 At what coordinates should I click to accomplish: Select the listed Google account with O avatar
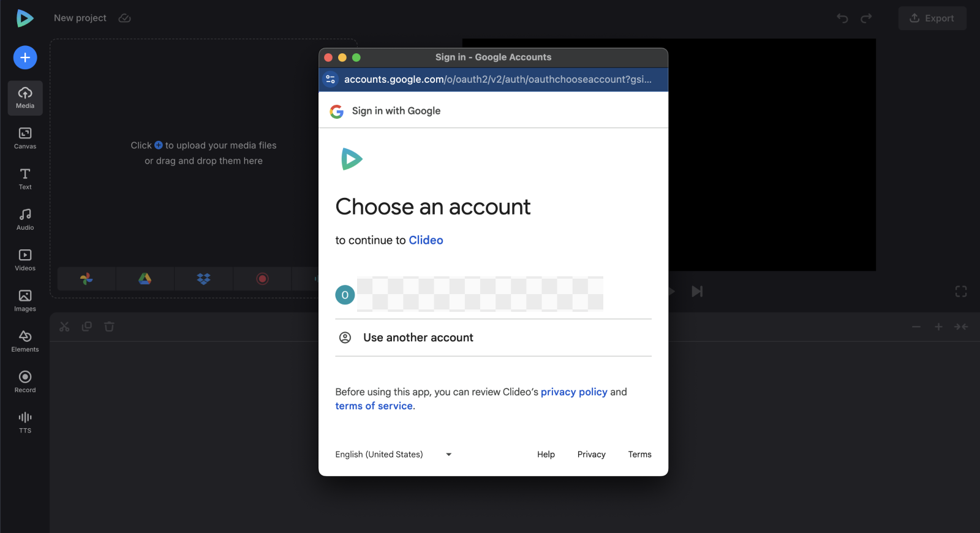tap(493, 295)
